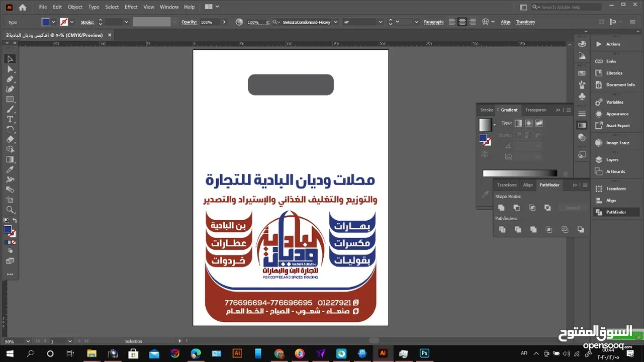
Task: Click the Trim pathfinder icon
Action: (518, 230)
